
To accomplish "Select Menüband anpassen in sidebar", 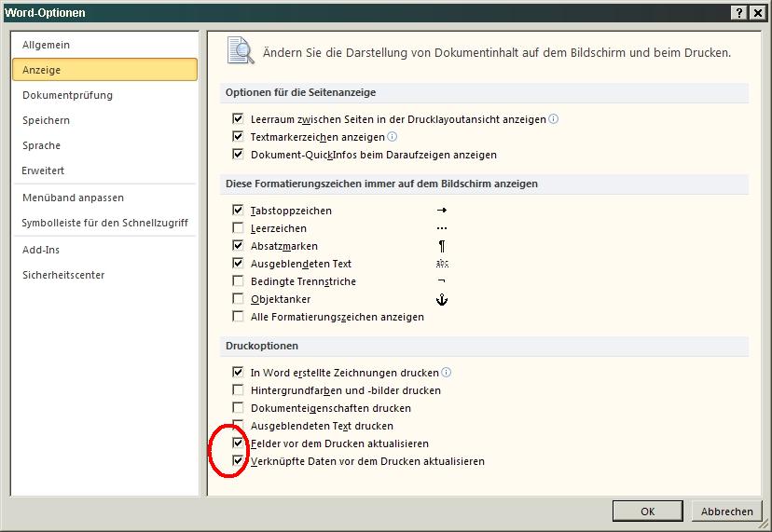I will [x=73, y=198].
